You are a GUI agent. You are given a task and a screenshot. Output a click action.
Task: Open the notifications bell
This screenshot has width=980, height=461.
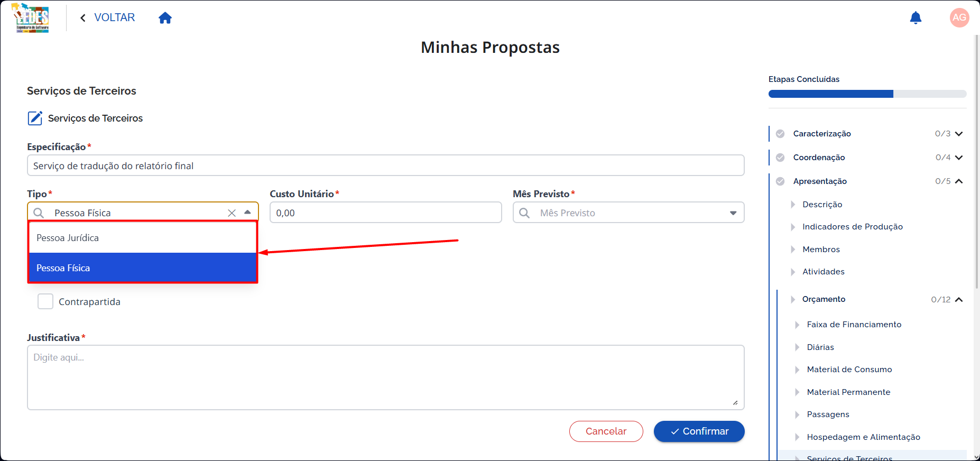pyautogui.click(x=916, y=18)
